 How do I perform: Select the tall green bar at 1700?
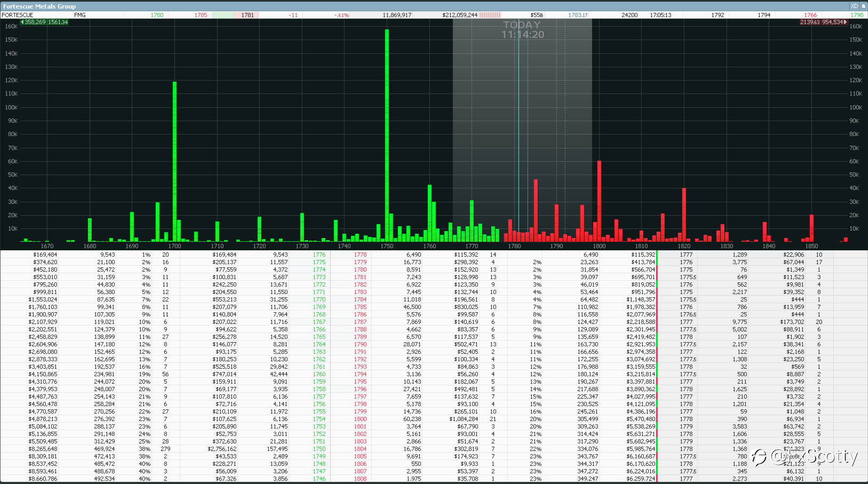[174, 162]
